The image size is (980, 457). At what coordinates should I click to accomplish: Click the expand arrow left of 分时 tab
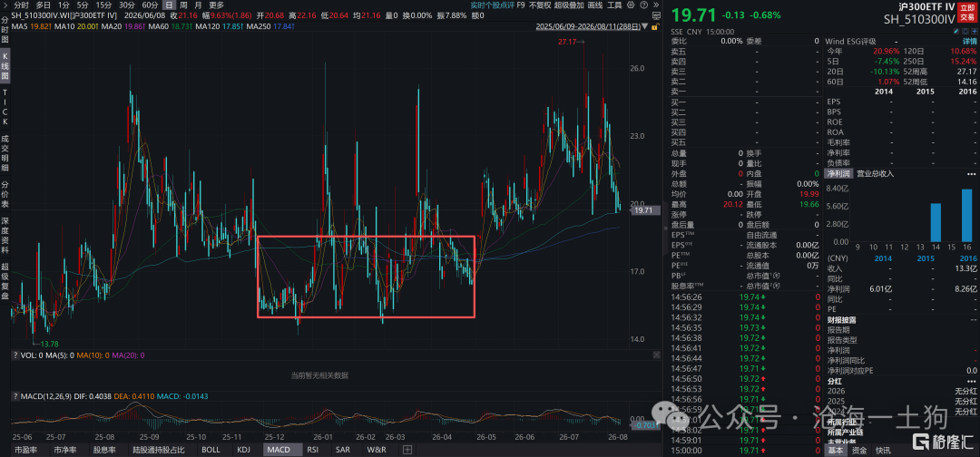(x=5, y=5)
